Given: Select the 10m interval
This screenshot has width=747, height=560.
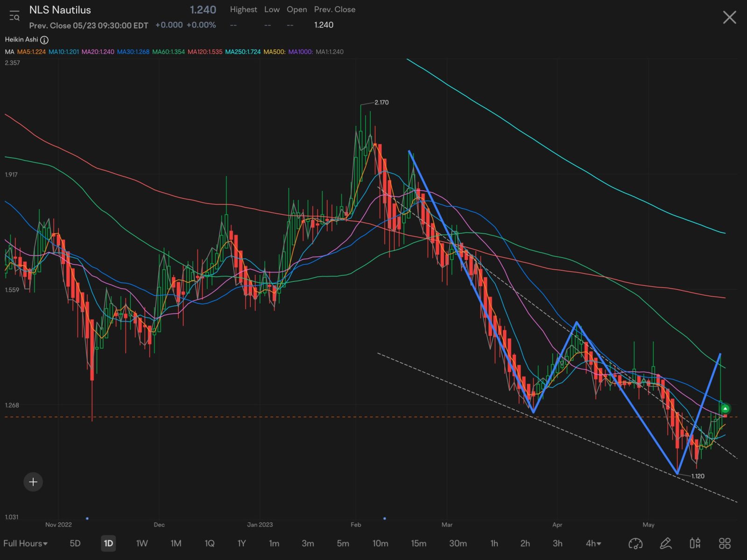Looking at the screenshot, I should click(x=380, y=543).
